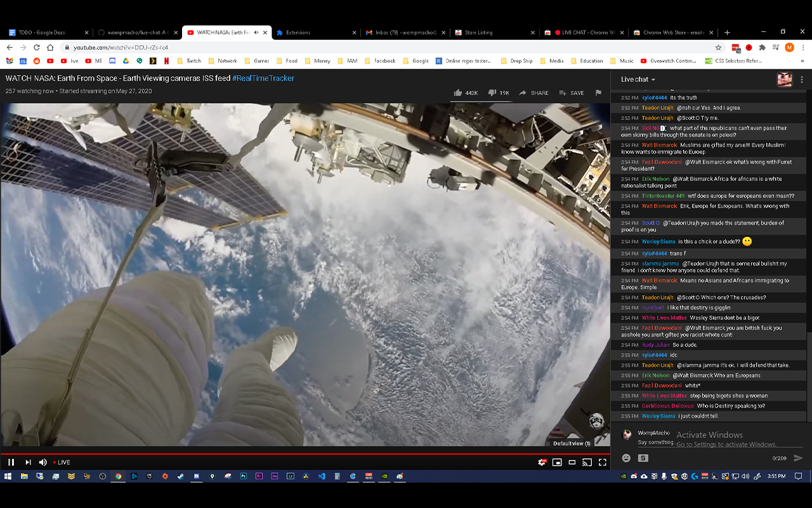
Task: Open the #RealTimeTracker hashtag link
Action: 263,78
